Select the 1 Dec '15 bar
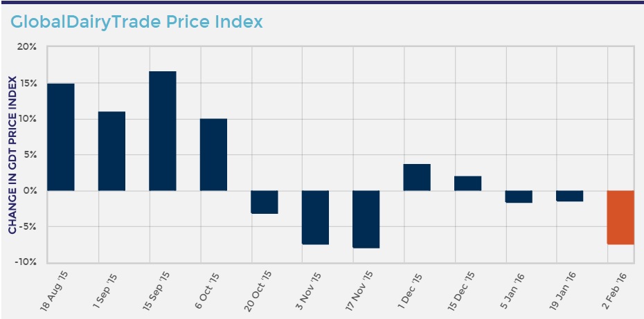Screen dimensions: 644x319 tap(417, 177)
